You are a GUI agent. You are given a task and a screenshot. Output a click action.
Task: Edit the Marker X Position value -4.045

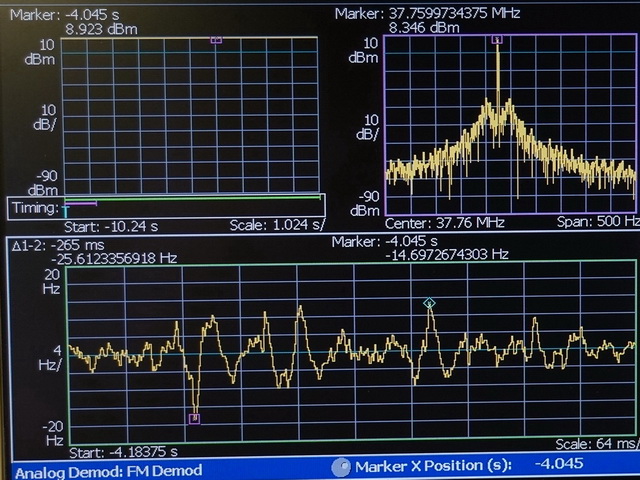pos(558,464)
